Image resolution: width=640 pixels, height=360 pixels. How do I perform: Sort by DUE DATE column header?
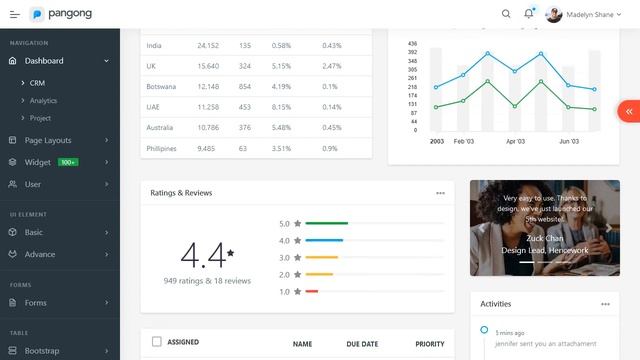pos(362,344)
